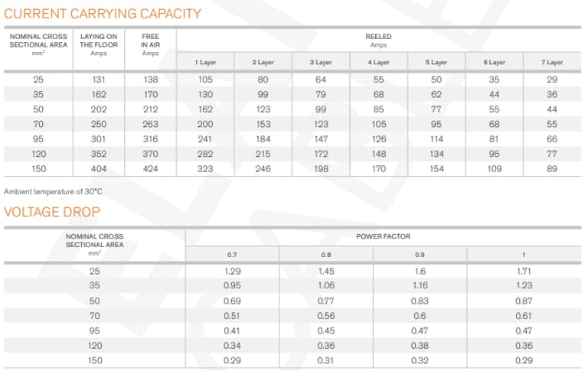This screenshot has width=588, height=371.
Task: Select the cell with value 131
Action: click(x=99, y=80)
